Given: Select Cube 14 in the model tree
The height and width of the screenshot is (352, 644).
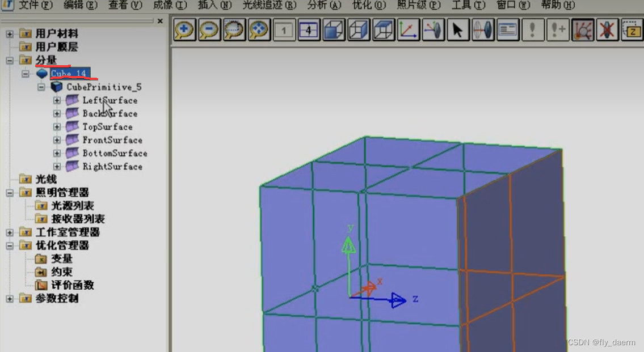Looking at the screenshot, I should 70,73.
